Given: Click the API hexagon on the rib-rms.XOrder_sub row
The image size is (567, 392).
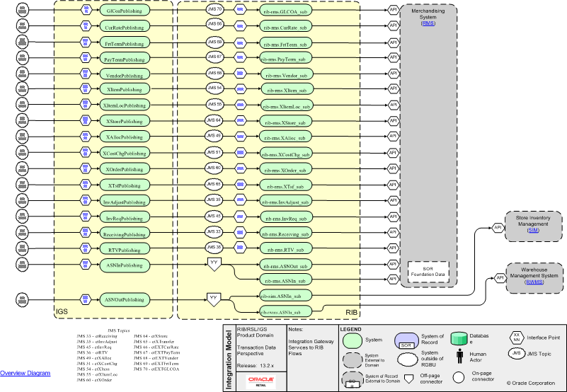Looking at the screenshot, I should pyautogui.click(x=393, y=168).
